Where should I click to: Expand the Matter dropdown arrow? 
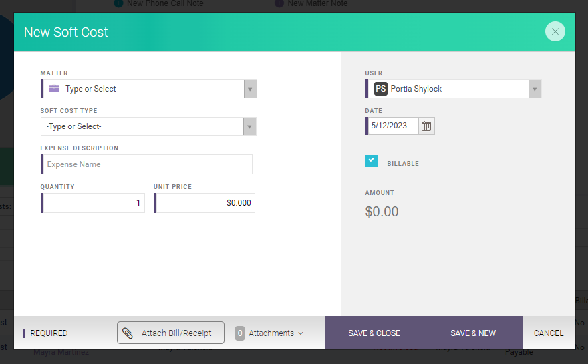[x=250, y=89]
